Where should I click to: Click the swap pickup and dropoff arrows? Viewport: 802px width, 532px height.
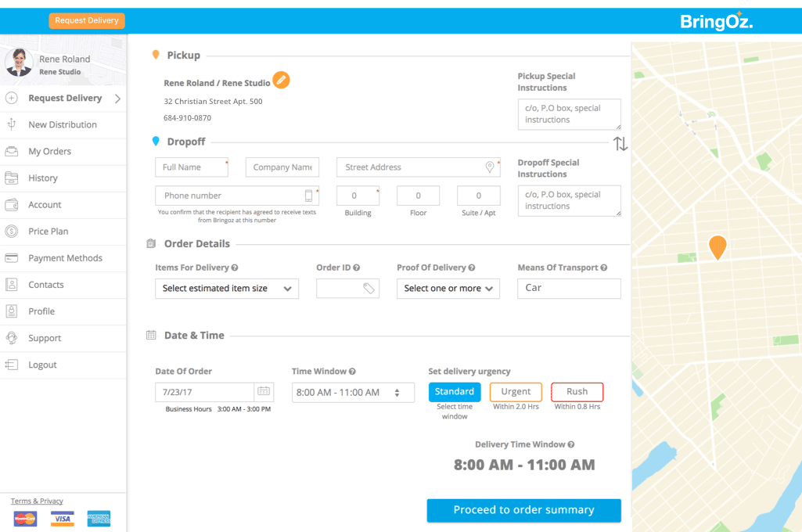pos(620,144)
